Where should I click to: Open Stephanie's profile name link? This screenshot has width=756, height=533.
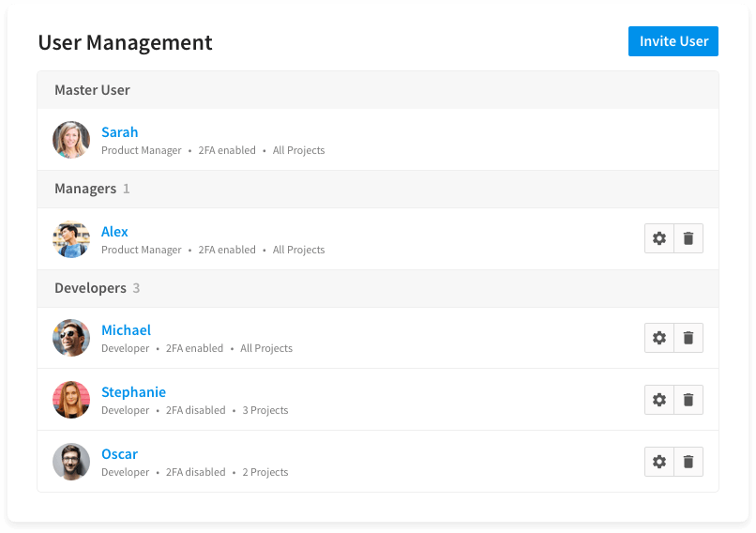133,392
